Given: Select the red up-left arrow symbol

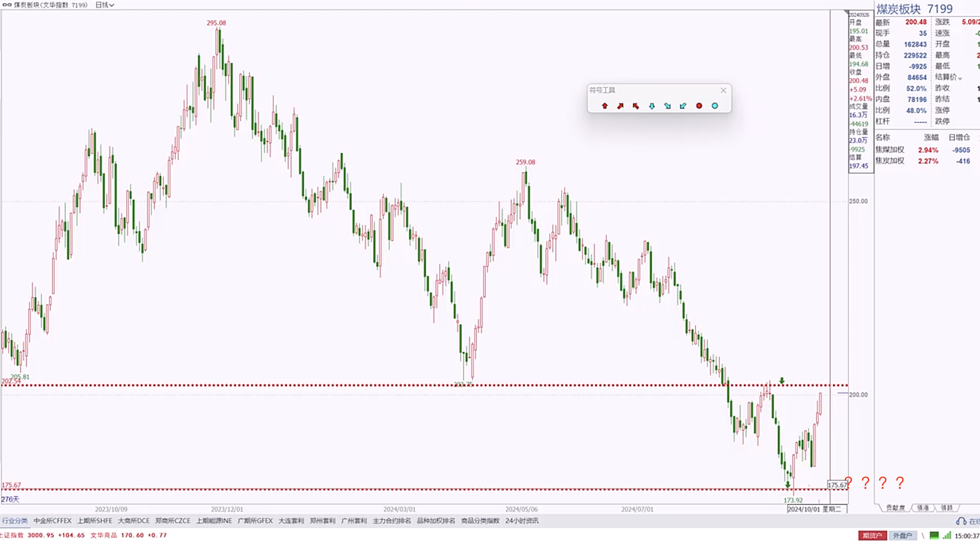Looking at the screenshot, I should point(636,106).
